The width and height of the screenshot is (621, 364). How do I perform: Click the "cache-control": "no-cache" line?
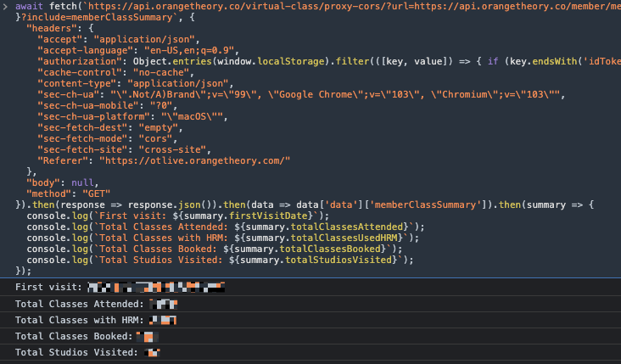click(x=115, y=72)
